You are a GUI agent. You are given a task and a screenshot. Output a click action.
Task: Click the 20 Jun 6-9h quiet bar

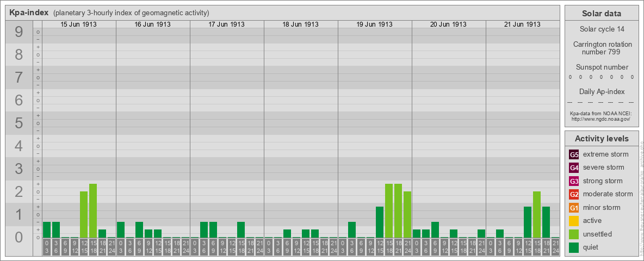435,230
